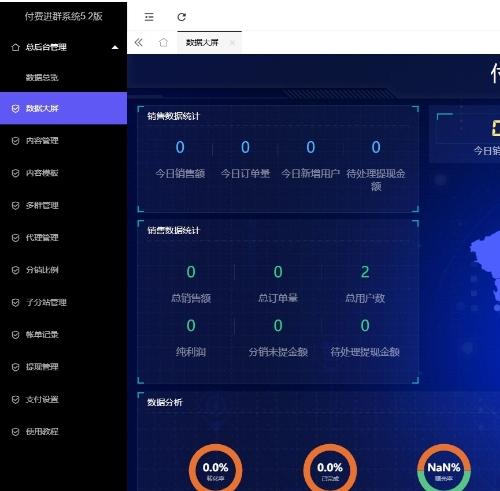
Task: Select the highlighted 数据大屏 menu item
Action: point(63,108)
